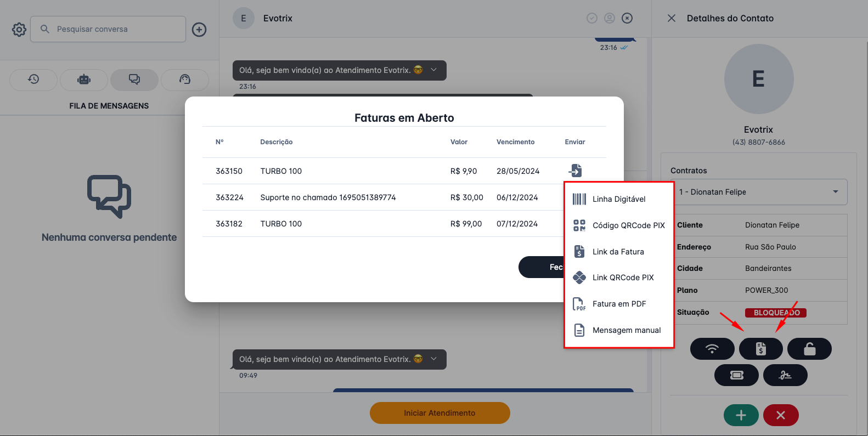Click the E avatar in chat header

coord(244,18)
